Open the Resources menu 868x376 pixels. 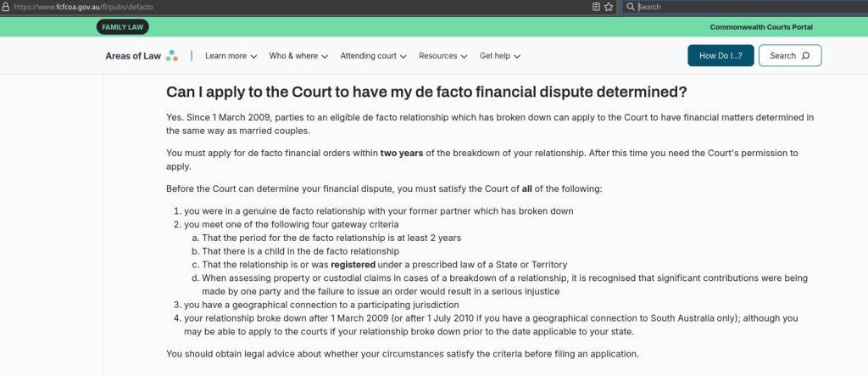[442, 56]
